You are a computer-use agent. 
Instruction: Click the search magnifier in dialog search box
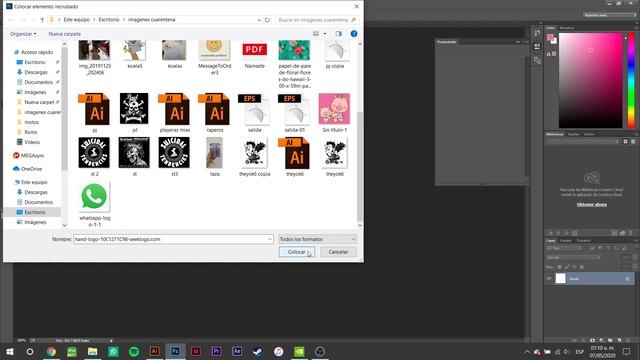coord(353,20)
